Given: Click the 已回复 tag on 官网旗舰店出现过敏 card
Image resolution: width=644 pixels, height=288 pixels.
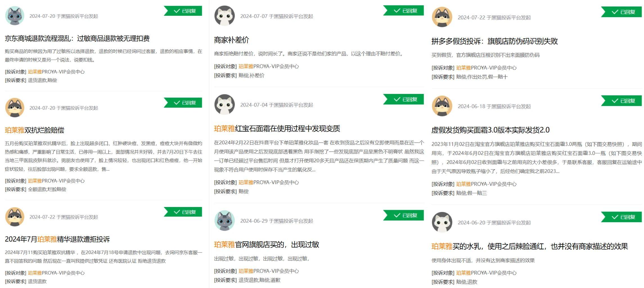Looking at the screenshot, I should click(x=404, y=215).
